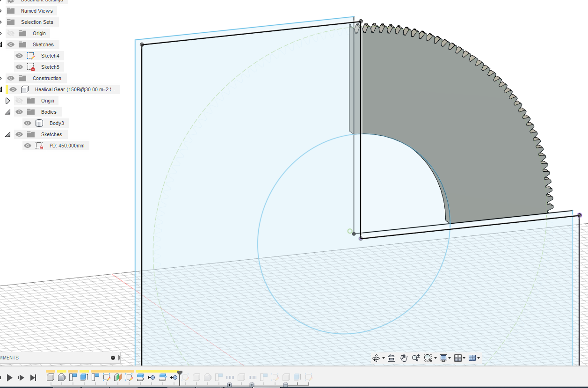
Task: Click the Construction folder icon
Action: [x=22, y=78]
